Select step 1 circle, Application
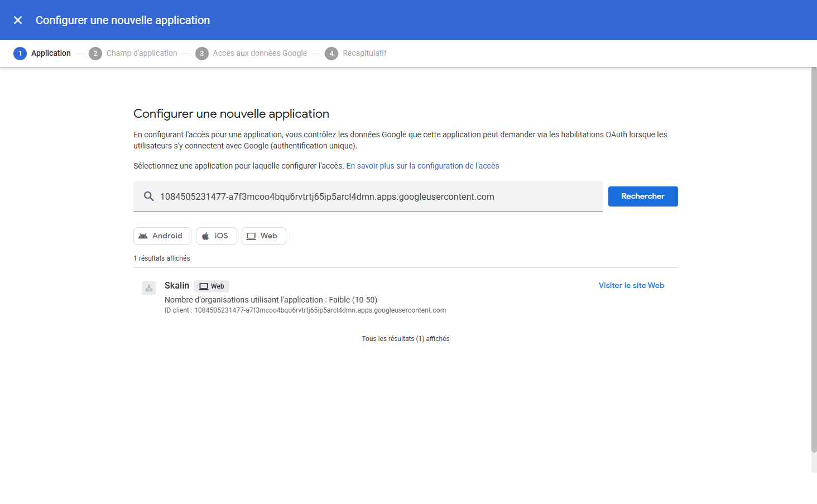817x504 pixels. click(x=20, y=54)
